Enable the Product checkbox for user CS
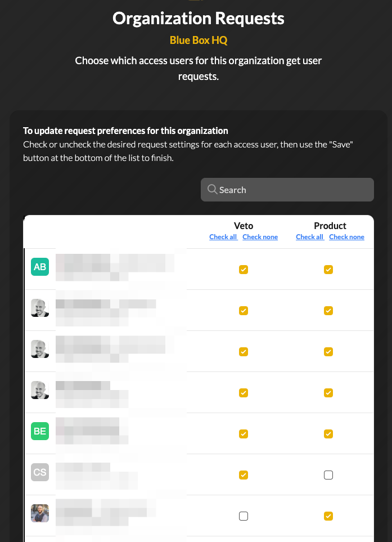The height and width of the screenshot is (542, 392). tap(328, 475)
